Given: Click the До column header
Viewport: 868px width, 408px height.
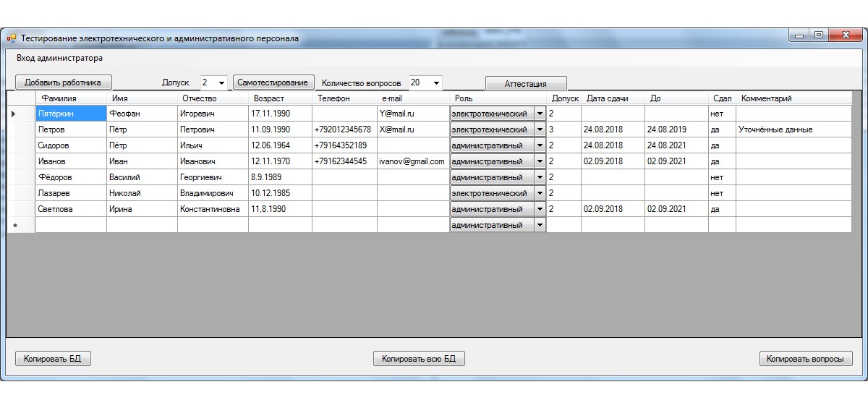Looking at the screenshot, I should (x=676, y=98).
